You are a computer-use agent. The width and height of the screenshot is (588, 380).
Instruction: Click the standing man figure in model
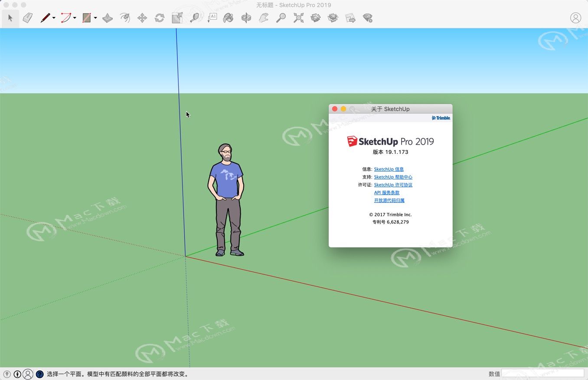[225, 199]
